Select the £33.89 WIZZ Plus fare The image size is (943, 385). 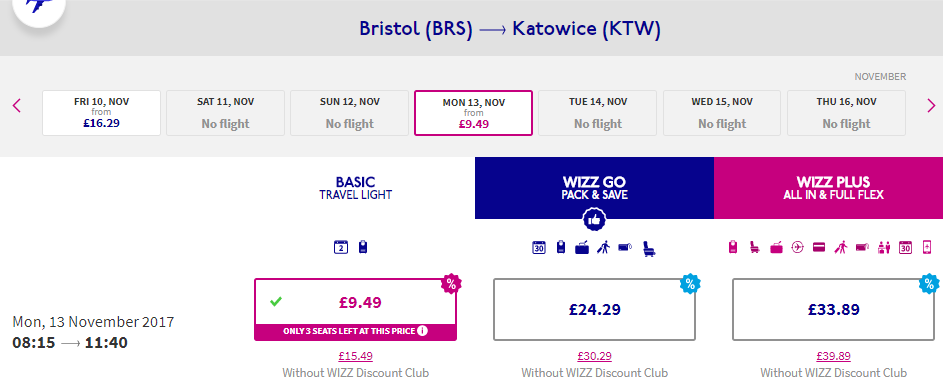tap(834, 309)
